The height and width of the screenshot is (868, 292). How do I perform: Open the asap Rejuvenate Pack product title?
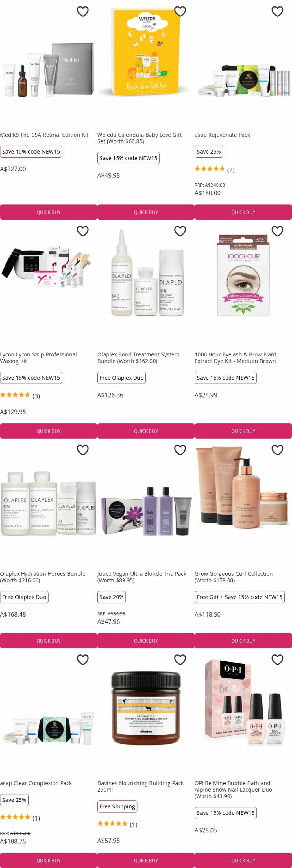(x=222, y=135)
